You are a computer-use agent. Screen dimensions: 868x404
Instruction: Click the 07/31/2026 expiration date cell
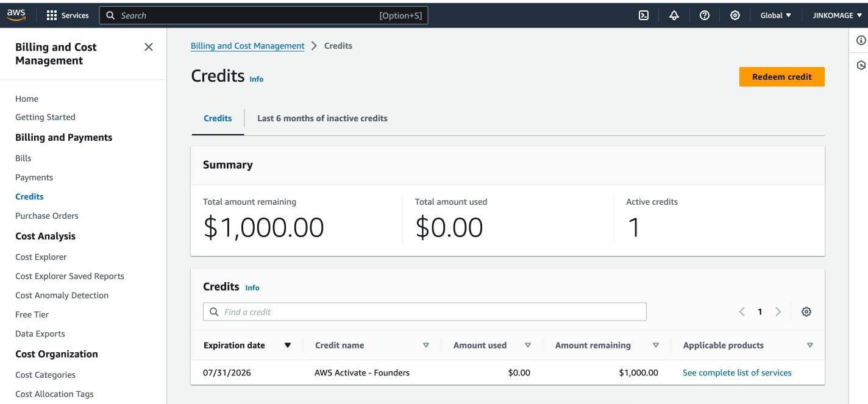tap(227, 372)
